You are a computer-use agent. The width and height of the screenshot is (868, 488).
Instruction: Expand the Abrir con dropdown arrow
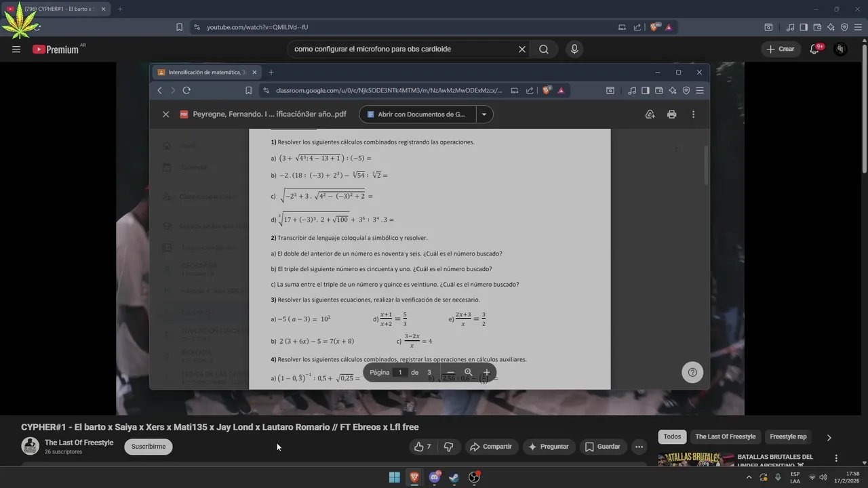point(484,115)
